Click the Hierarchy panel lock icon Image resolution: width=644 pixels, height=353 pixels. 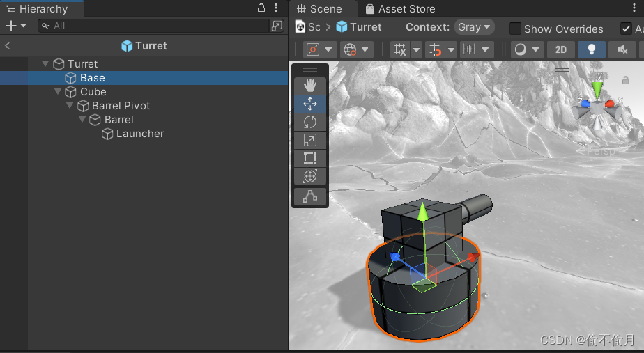[x=261, y=8]
